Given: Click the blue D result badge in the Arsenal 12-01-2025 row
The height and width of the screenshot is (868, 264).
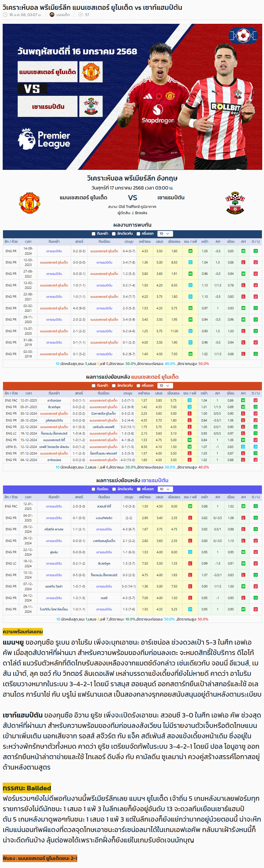Looking at the screenshot, I should (190, 401).
